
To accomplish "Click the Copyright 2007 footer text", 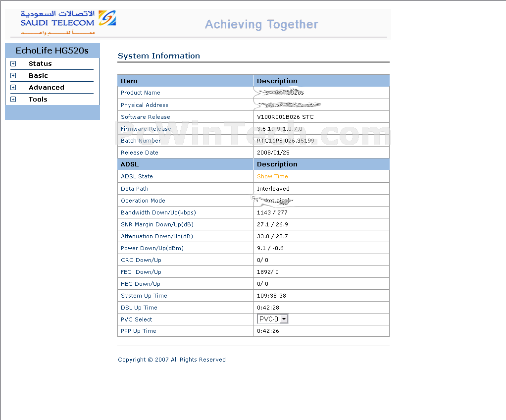I will coord(173,360).
